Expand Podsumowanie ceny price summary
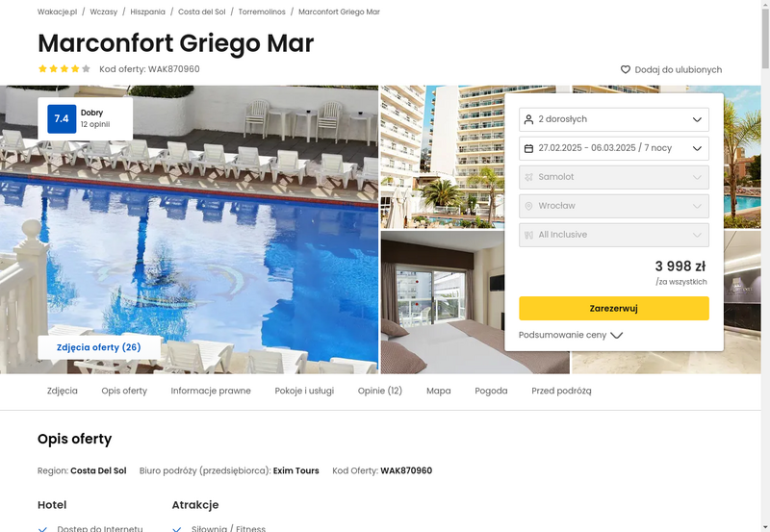Screen dimensions: 770x532 [571, 335]
